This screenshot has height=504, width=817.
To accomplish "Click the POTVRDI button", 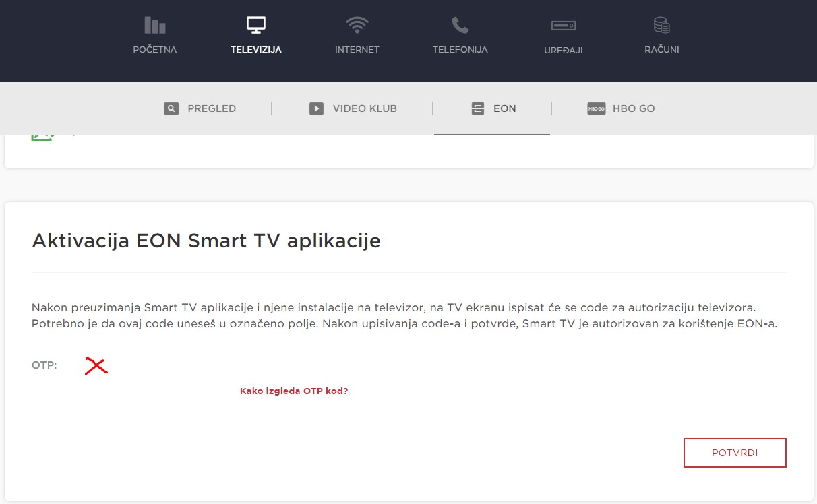I will (735, 453).
